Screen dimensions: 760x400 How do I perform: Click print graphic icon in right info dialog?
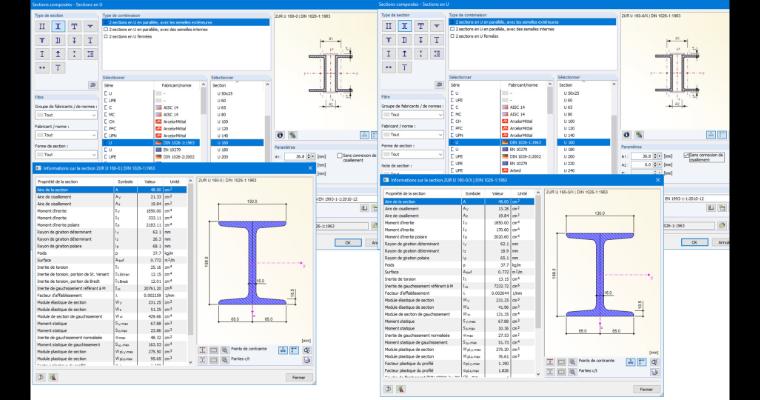[654, 372]
